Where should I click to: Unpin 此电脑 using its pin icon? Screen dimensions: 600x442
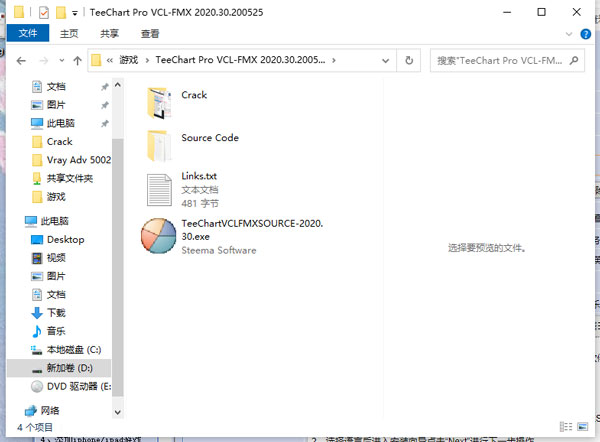click(105, 123)
